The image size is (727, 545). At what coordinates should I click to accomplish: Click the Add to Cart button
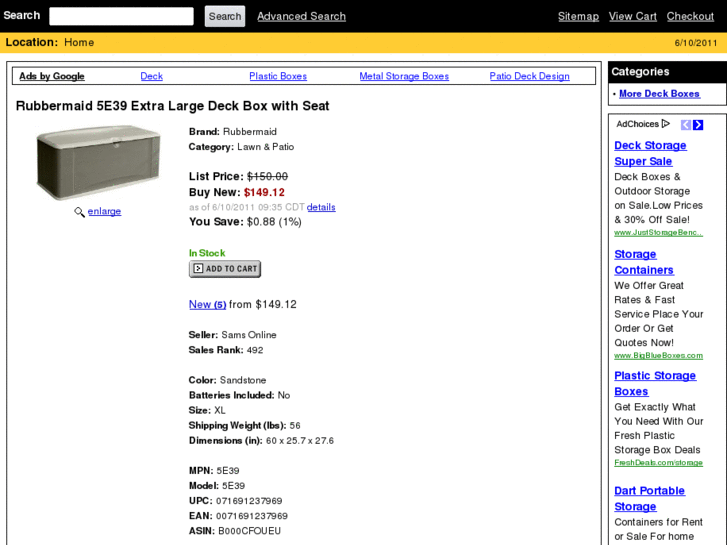click(x=225, y=269)
